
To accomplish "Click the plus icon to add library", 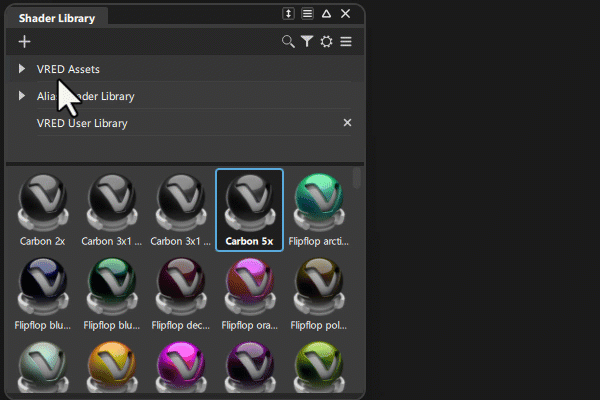I will click(x=24, y=41).
